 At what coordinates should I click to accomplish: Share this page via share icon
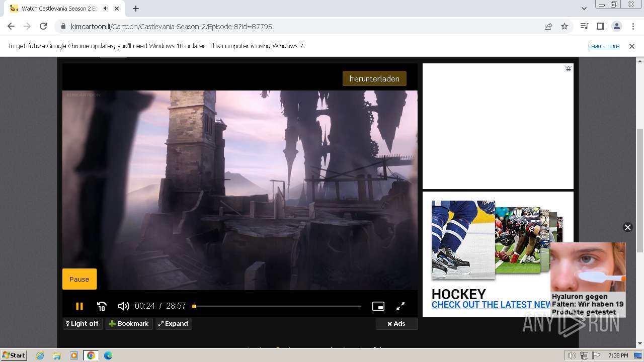[x=548, y=27]
